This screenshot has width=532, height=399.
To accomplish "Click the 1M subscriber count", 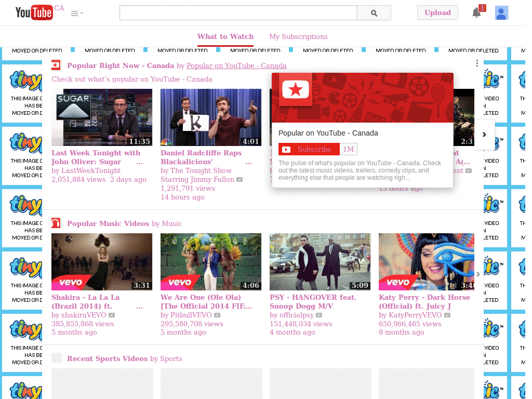I will click(x=349, y=149).
